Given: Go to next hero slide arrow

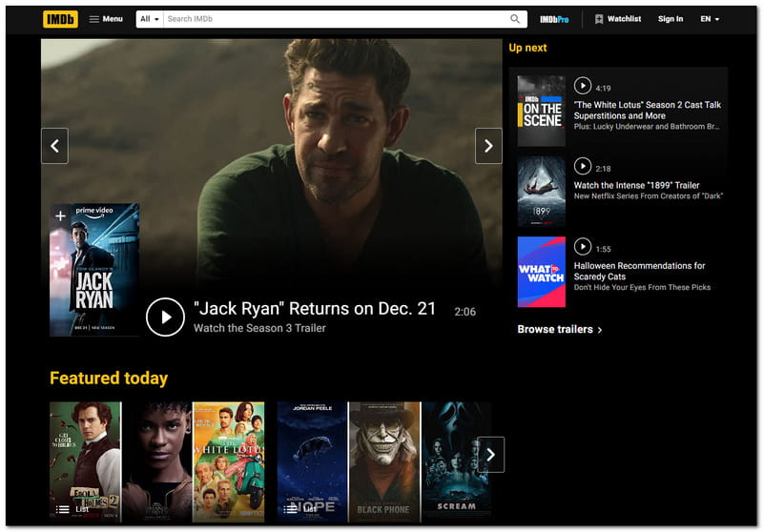Looking at the screenshot, I should point(488,146).
